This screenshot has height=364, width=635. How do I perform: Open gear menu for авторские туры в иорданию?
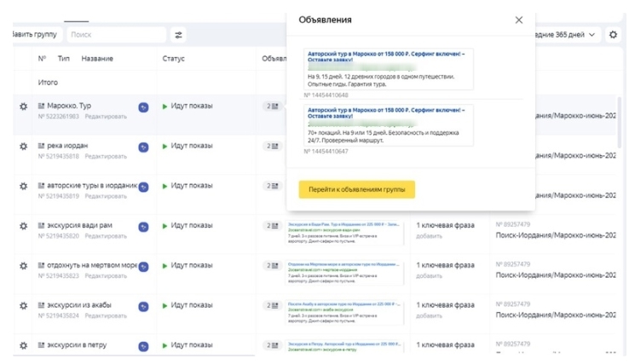click(24, 186)
